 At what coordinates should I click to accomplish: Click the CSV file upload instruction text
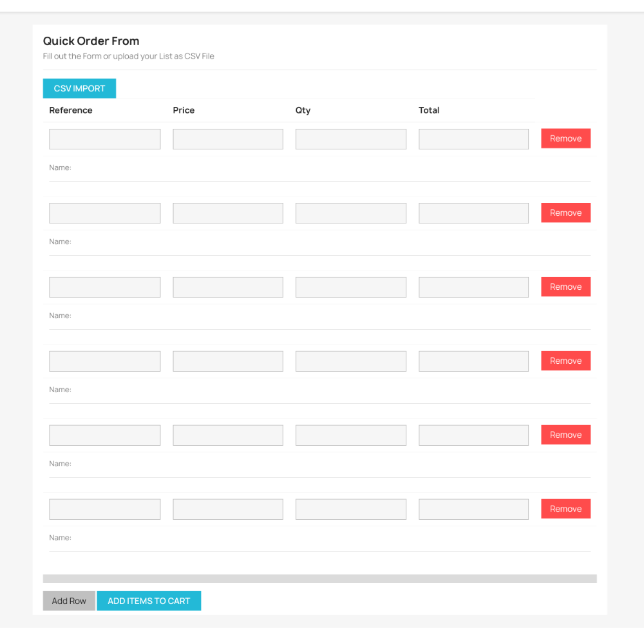129,56
